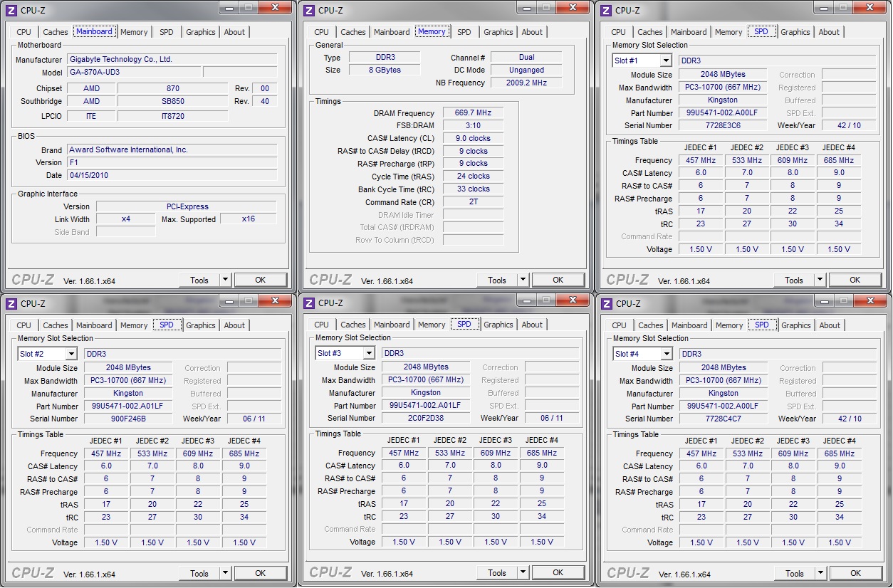
Task: Click the CPU-Z title icon in the Slot #1 window
Action: click(x=605, y=10)
